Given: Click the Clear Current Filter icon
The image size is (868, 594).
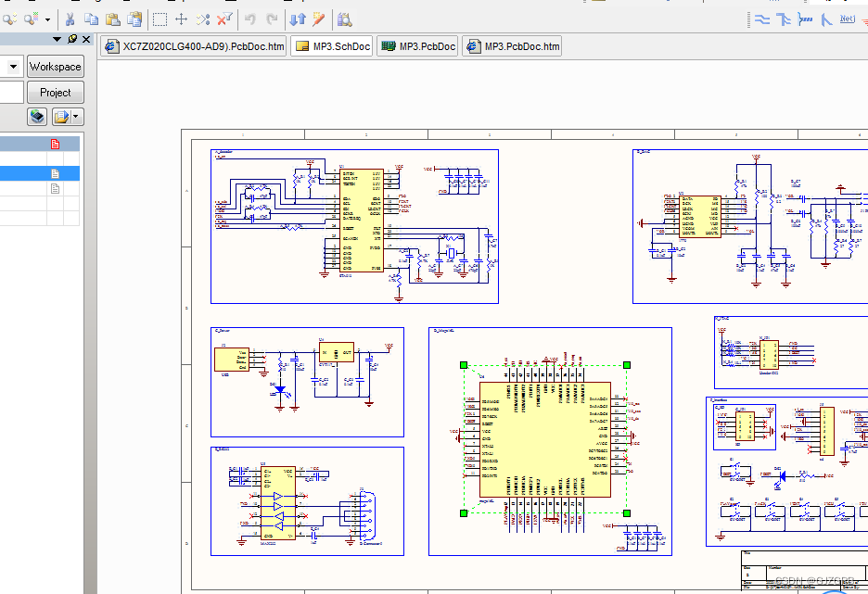Looking at the screenshot, I should click(x=223, y=18).
